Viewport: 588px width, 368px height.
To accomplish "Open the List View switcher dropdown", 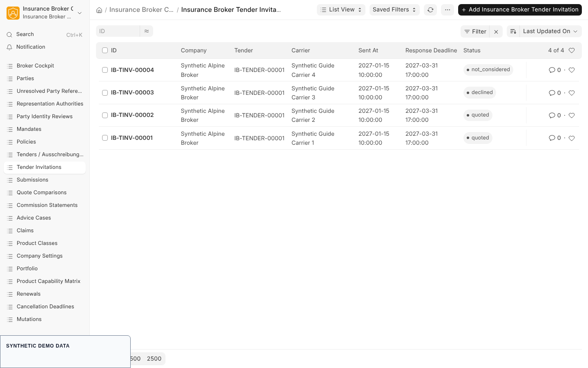I will [x=341, y=10].
